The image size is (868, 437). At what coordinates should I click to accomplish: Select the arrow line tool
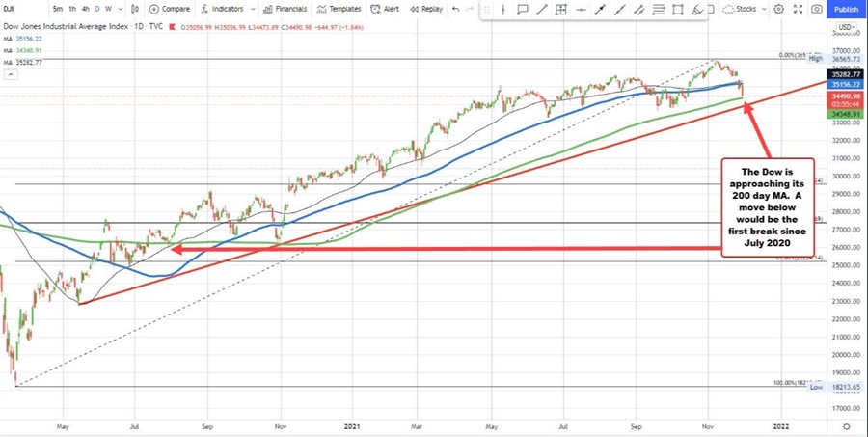click(x=600, y=10)
